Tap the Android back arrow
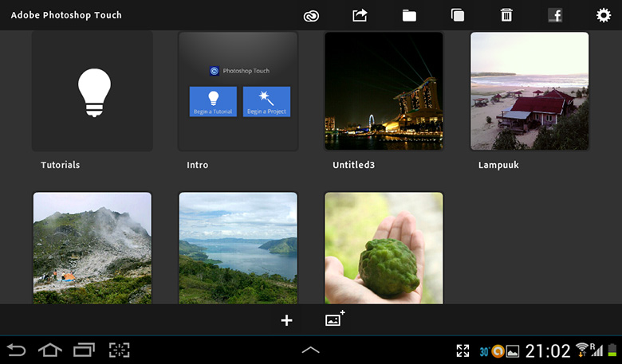This screenshot has width=622, height=364. tap(16, 350)
